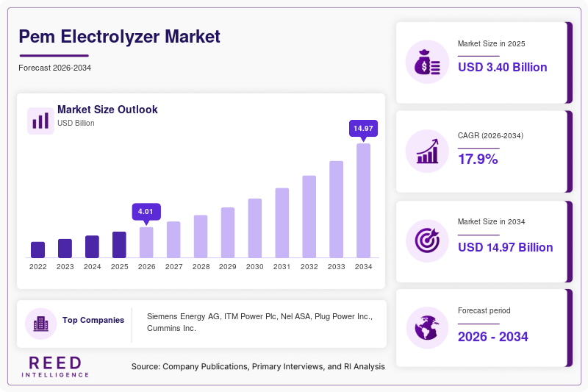Click the 'USD Billion' unit label
The image size is (588, 392).
tap(76, 123)
